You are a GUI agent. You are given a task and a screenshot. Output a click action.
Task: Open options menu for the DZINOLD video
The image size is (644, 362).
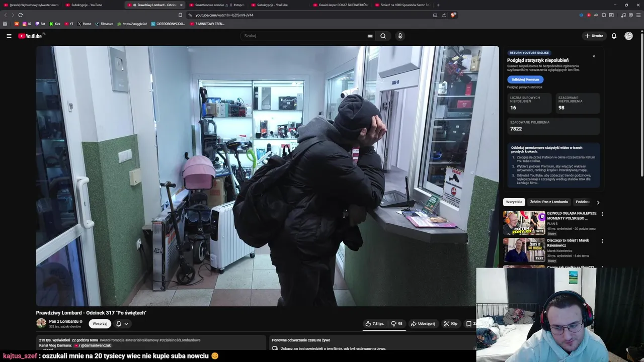tap(602, 214)
